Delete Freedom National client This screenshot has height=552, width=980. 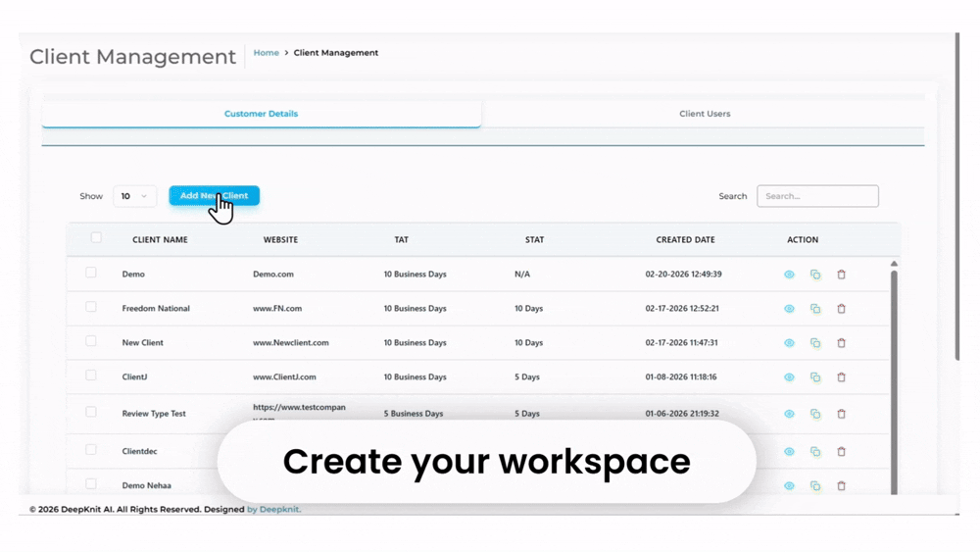click(841, 309)
